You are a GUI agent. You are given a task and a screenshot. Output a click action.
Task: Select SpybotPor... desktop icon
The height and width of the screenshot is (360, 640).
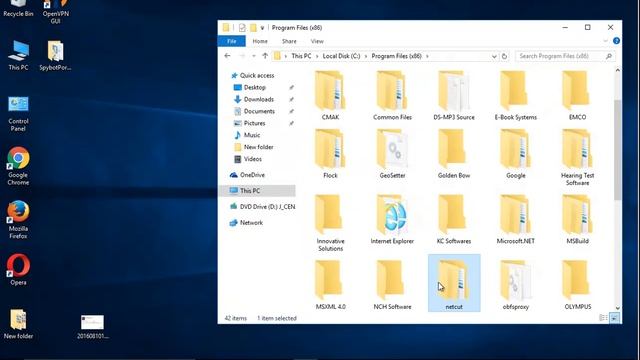pos(55,56)
